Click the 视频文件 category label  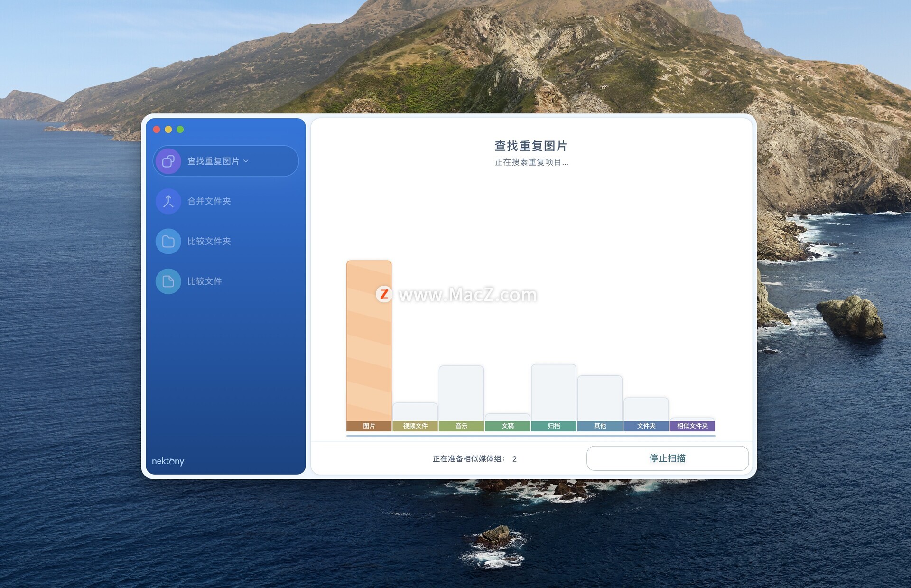(415, 426)
